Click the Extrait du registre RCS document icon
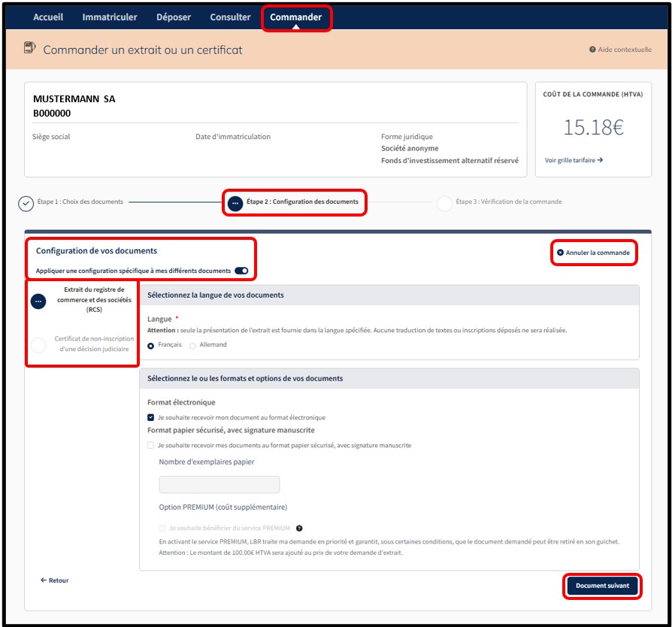Image resolution: width=672 pixels, height=627 pixels. [38, 301]
